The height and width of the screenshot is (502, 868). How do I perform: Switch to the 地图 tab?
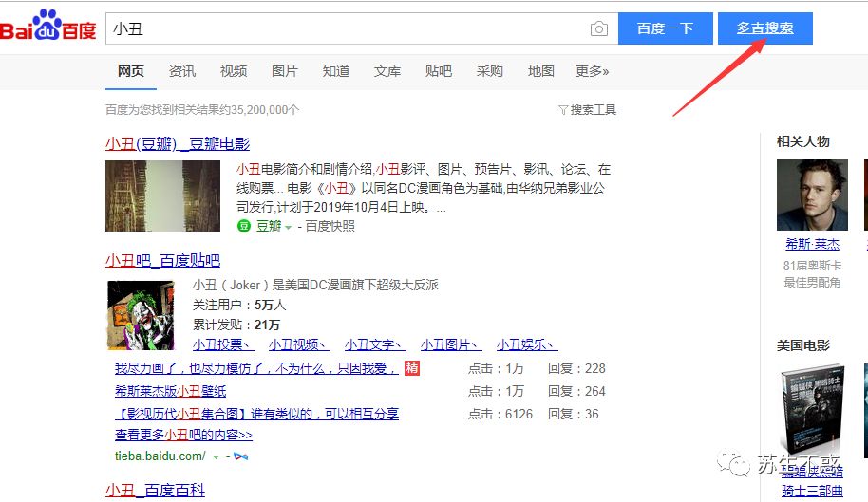click(541, 71)
